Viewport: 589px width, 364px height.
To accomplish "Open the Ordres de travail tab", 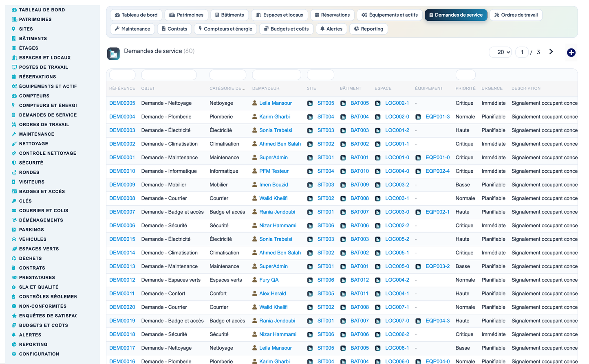I will pyautogui.click(x=516, y=15).
